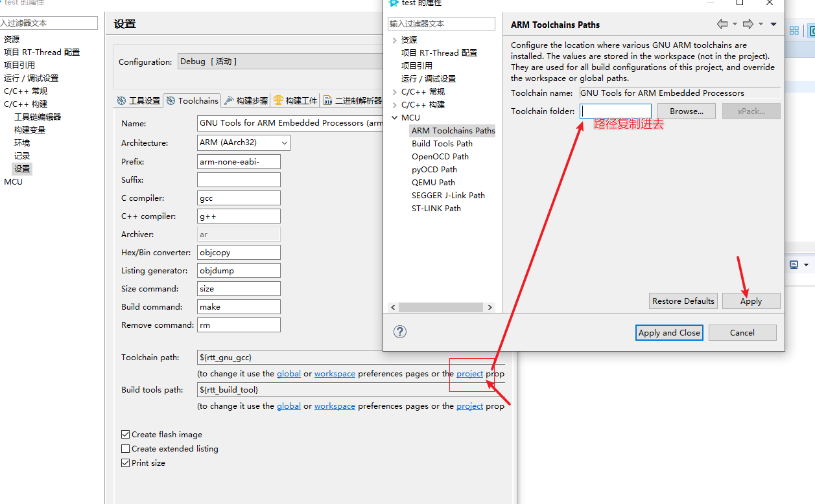The height and width of the screenshot is (504, 815).
Task: Toggle Create flash image checkbox
Action: click(x=125, y=435)
